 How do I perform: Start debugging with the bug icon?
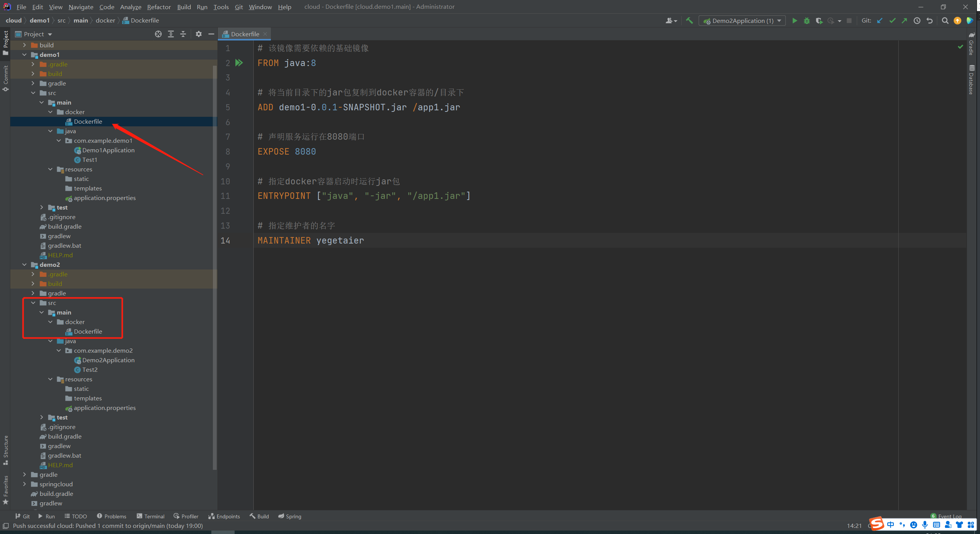806,21
